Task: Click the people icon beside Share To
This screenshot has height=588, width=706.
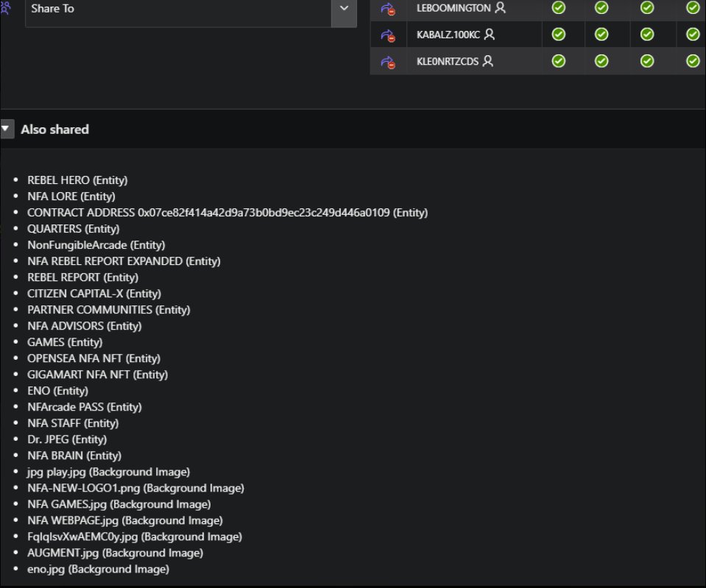Action: tap(5, 8)
